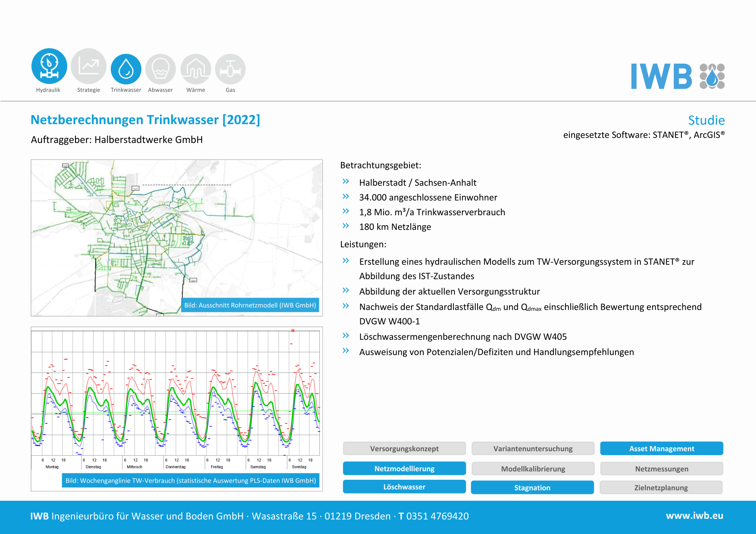Click the Gas valve icon
This screenshot has height=534, width=756.
click(230, 69)
